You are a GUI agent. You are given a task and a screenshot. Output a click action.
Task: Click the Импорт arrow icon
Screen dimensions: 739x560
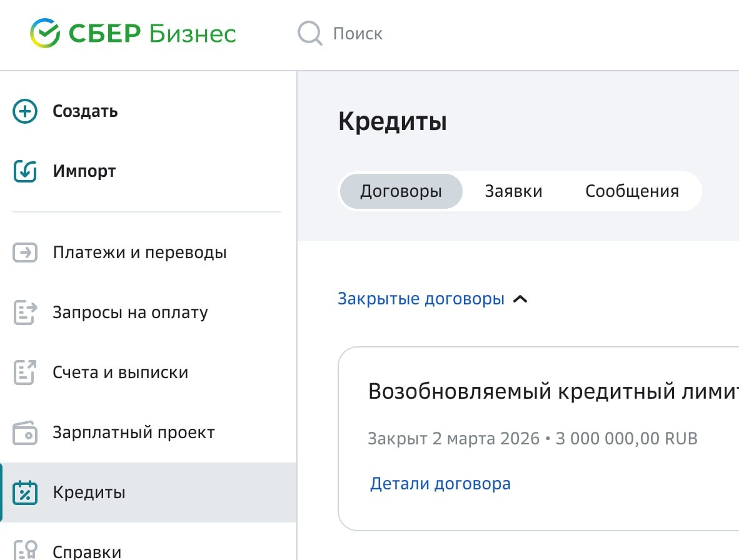click(x=25, y=171)
